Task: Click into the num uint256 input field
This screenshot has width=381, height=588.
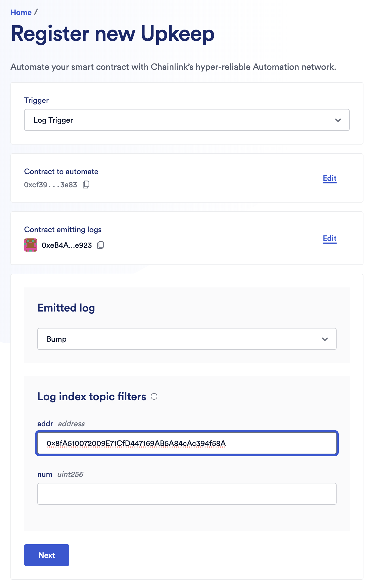Action: (x=186, y=494)
